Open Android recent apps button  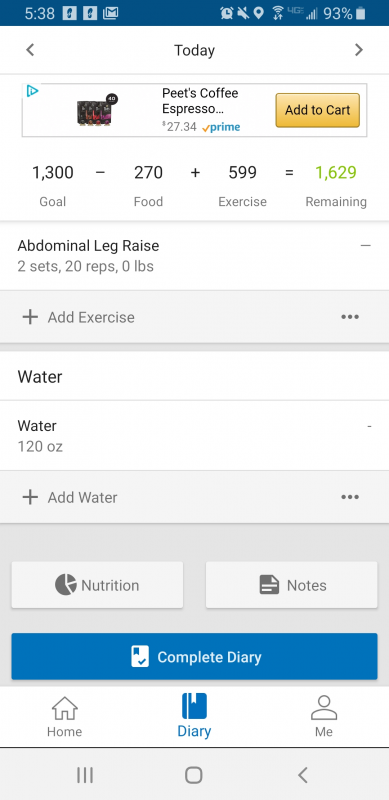click(85, 775)
